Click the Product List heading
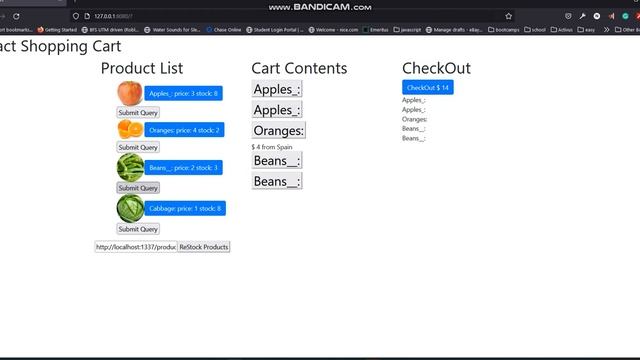The image size is (640, 360). coord(142,68)
